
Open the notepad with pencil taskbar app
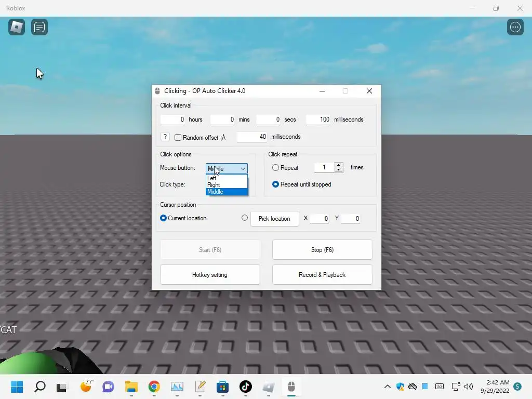(200, 387)
